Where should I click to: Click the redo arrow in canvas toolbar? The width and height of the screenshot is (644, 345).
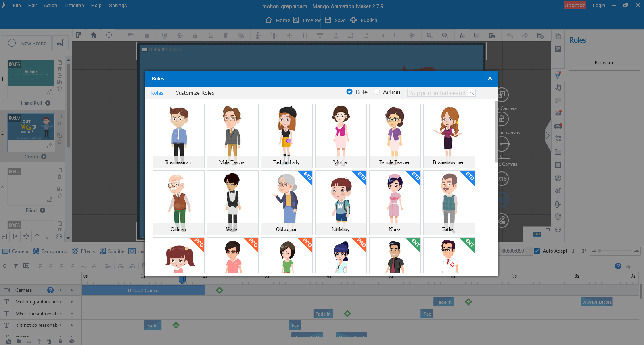tap(525, 35)
